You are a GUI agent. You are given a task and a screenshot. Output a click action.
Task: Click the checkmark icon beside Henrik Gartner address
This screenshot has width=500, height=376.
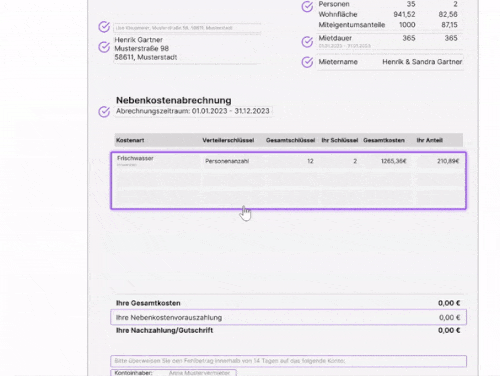(104, 47)
